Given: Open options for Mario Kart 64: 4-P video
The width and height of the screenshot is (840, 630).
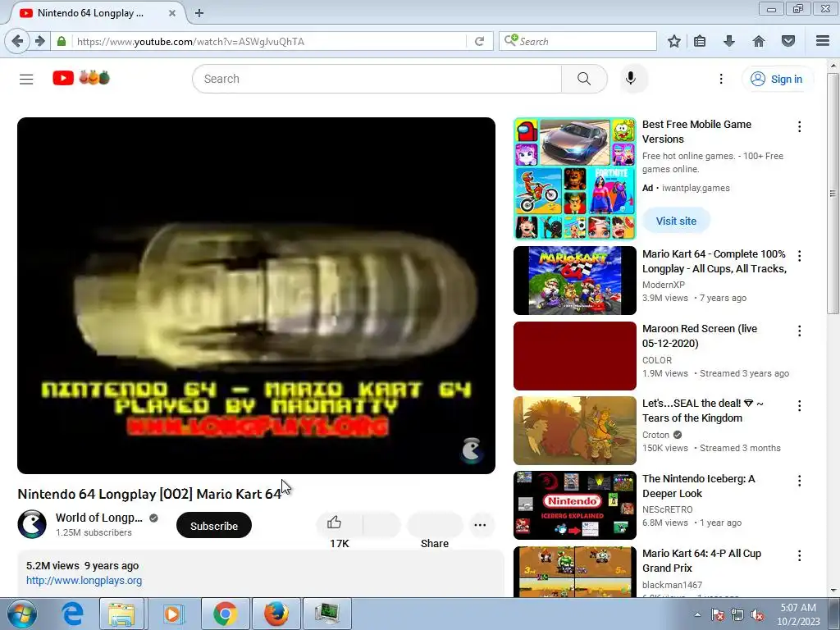Looking at the screenshot, I should pos(799,555).
